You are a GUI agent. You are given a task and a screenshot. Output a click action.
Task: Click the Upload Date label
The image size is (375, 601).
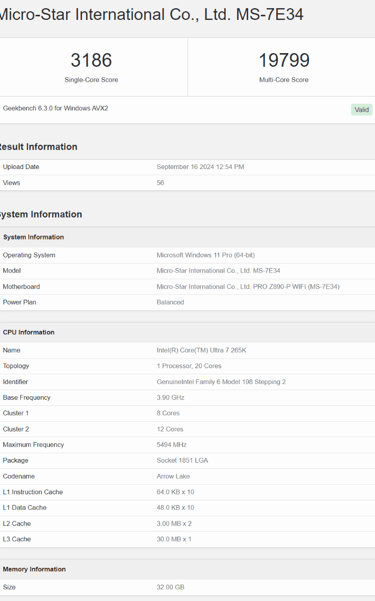coord(21,167)
